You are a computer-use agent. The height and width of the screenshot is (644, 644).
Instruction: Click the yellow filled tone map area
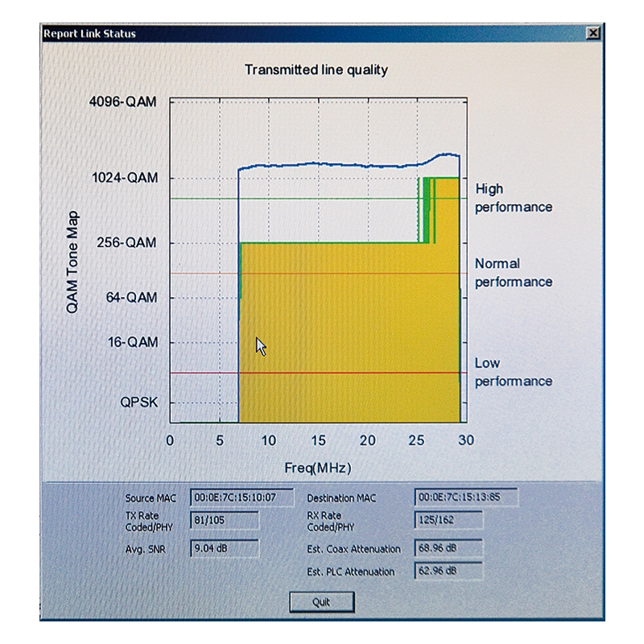[x=346, y=338]
